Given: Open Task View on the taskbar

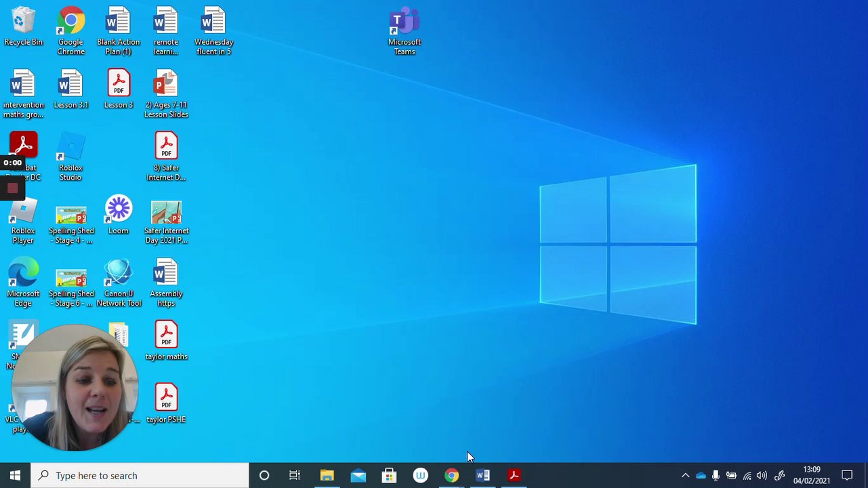Looking at the screenshot, I should pyautogui.click(x=295, y=476).
